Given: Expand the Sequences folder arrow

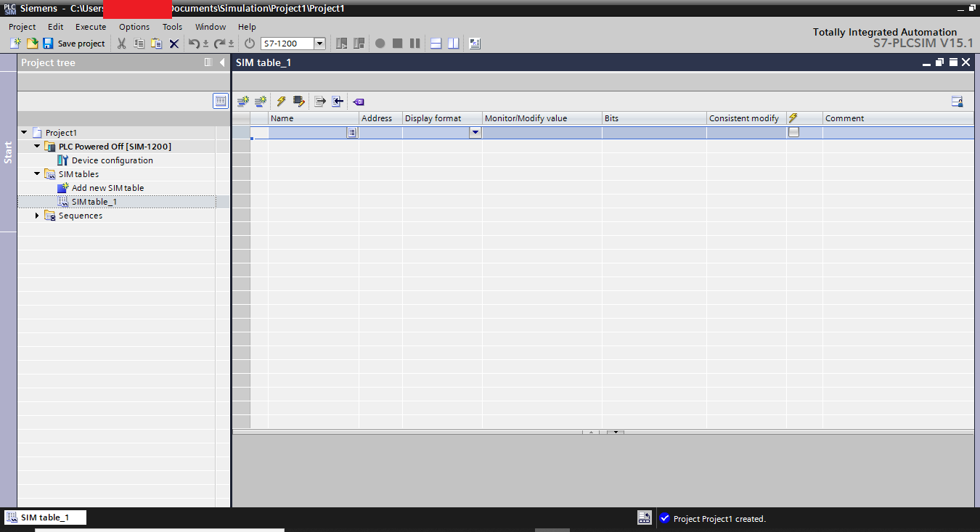Looking at the screenshot, I should tap(37, 216).
